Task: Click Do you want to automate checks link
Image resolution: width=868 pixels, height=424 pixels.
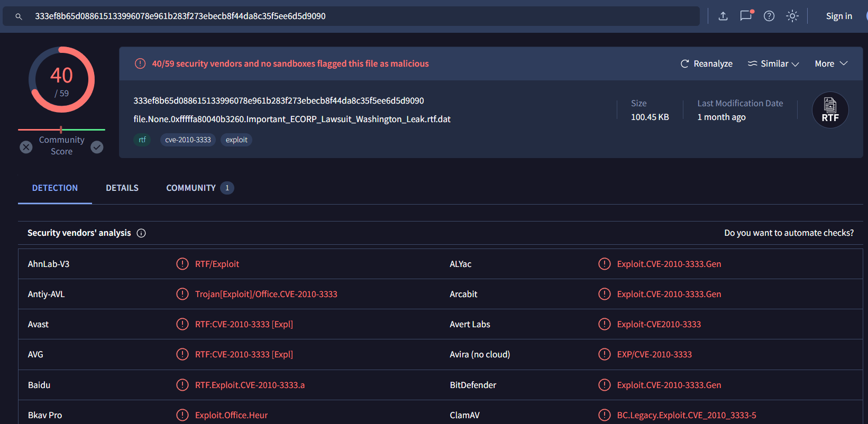Action: (789, 233)
